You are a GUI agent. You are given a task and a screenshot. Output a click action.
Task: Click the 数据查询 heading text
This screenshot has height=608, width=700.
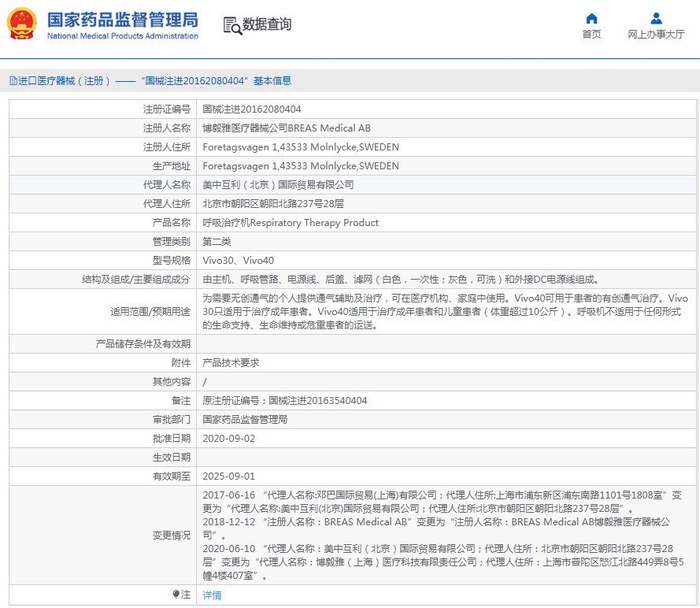[267, 24]
